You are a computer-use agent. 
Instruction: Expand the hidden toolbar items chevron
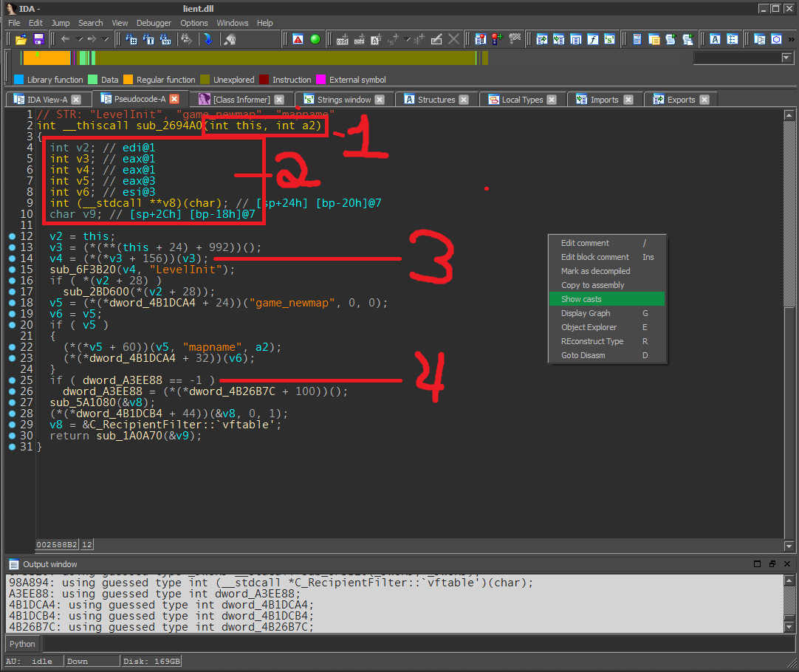pyautogui.click(x=792, y=39)
